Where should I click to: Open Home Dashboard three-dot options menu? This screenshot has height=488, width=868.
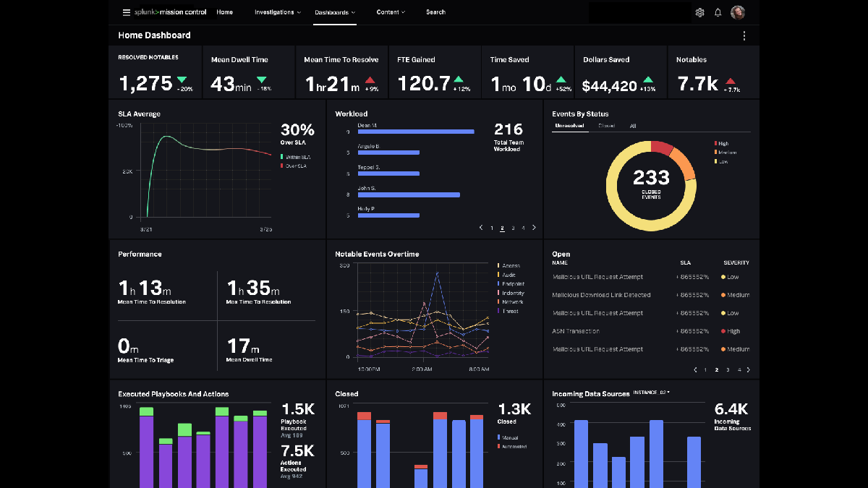(744, 35)
